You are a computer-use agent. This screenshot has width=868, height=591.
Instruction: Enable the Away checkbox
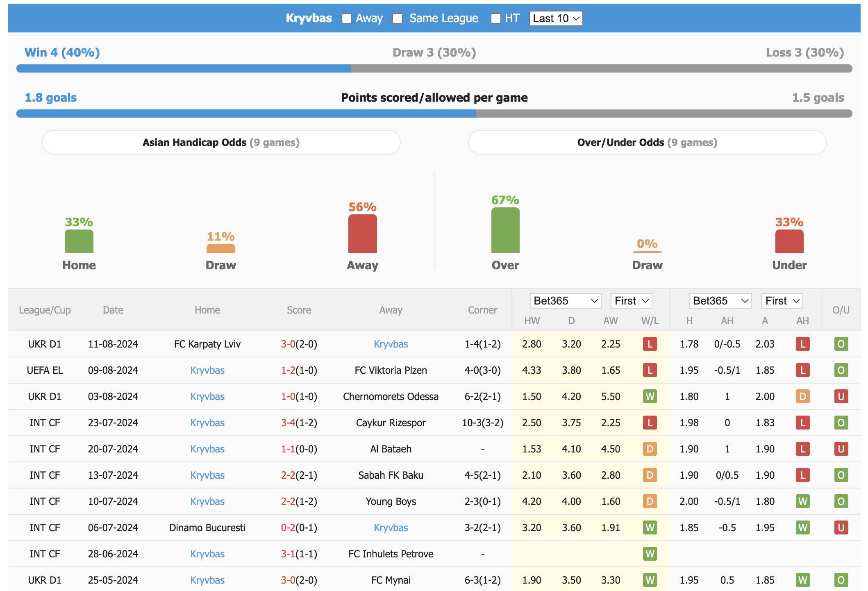tap(347, 18)
